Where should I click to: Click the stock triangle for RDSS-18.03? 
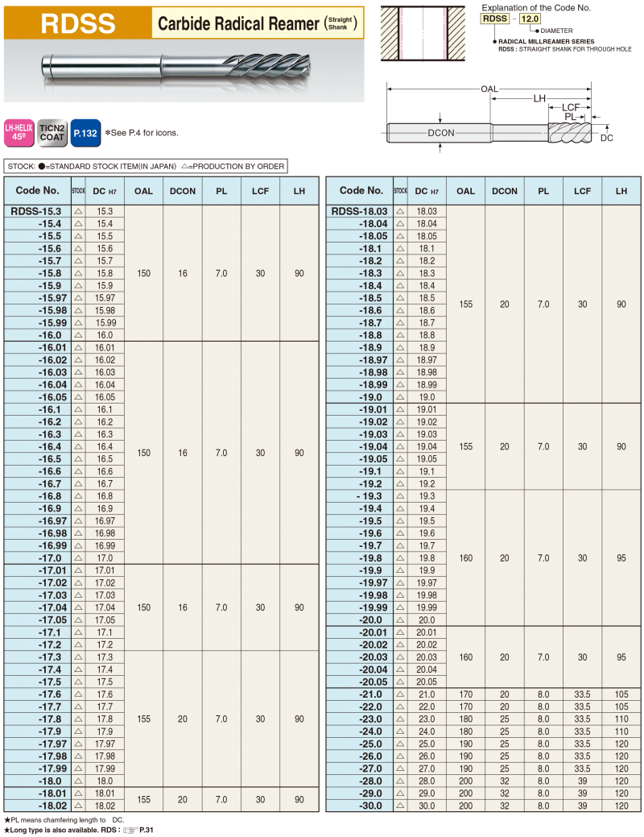coord(400,211)
